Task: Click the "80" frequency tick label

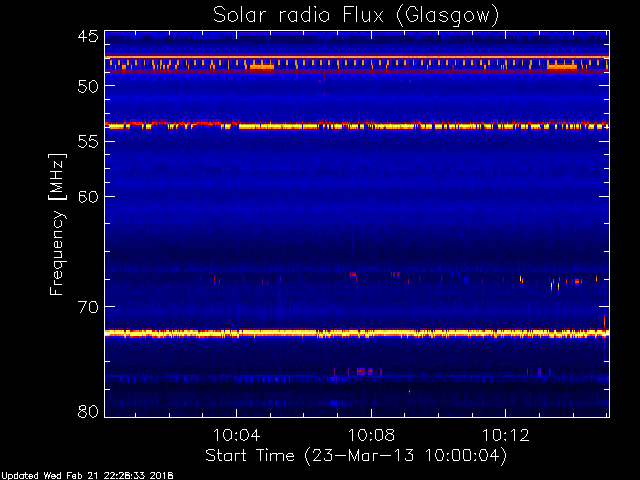Action: 88,411
